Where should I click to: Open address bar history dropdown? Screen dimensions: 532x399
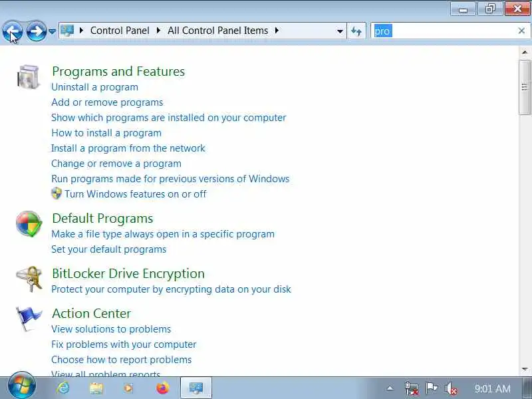(340, 31)
